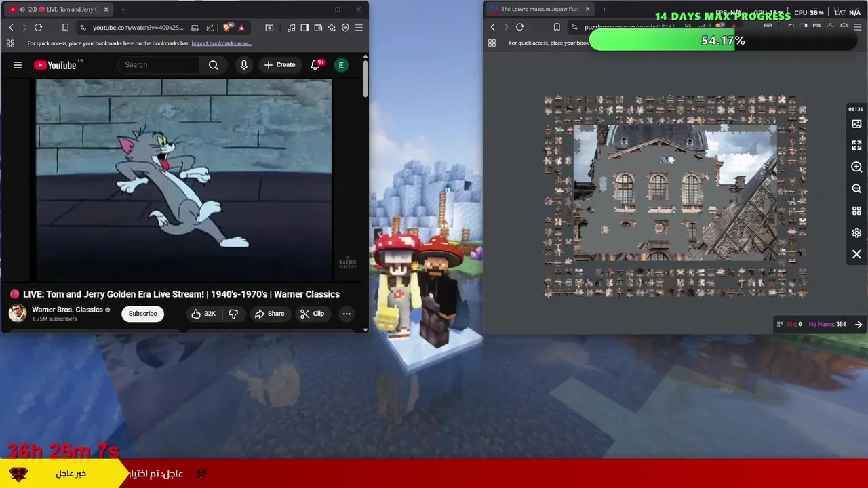Click the Import bookmarks now link
Image resolution: width=868 pixels, height=488 pixels.
coord(221,43)
